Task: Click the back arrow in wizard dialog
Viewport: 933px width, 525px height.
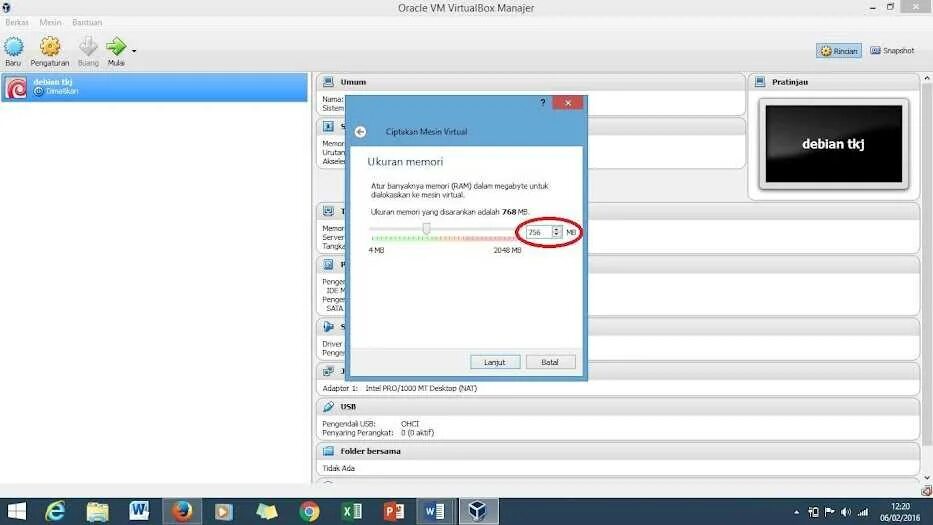Action: [361, 132]
